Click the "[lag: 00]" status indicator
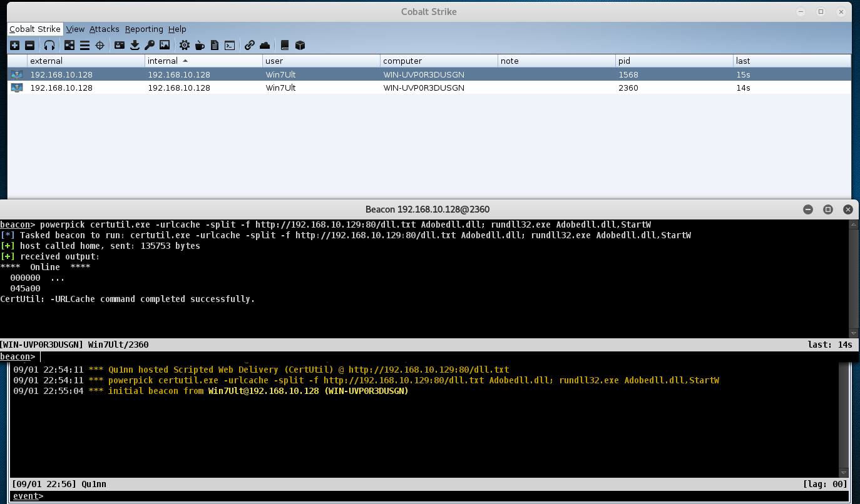 (x=825, y=484)
